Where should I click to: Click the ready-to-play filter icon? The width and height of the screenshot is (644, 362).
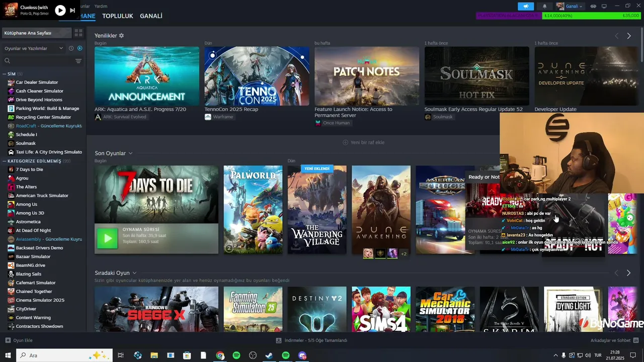(79, 48)
